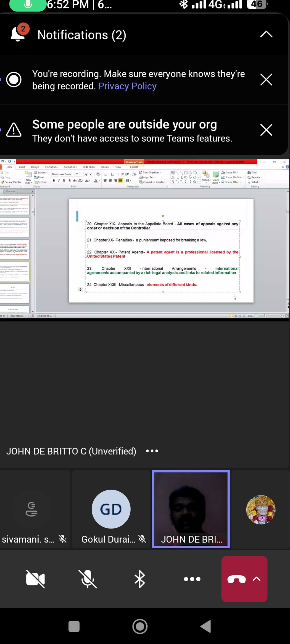290x644 pixels.
Task: Dismiss the recording notification
Action: [266, 80]
